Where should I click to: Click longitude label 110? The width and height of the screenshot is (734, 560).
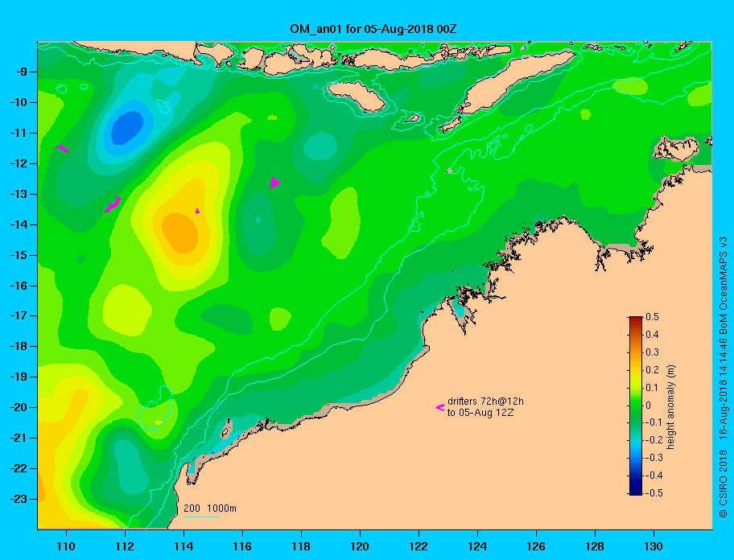(66, 546)
